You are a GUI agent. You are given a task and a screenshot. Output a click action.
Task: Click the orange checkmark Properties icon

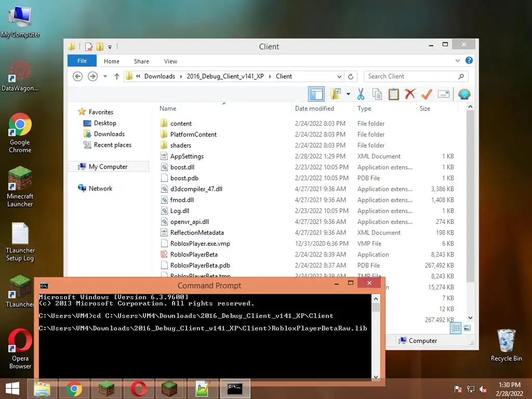point(427,95)
